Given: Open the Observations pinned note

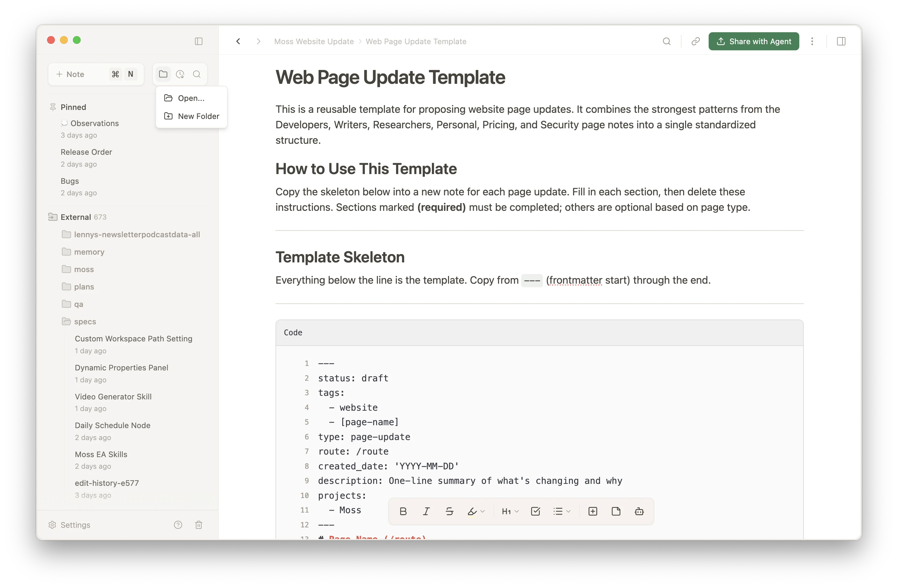Looking at the screenshot, I should pos(95,123).
